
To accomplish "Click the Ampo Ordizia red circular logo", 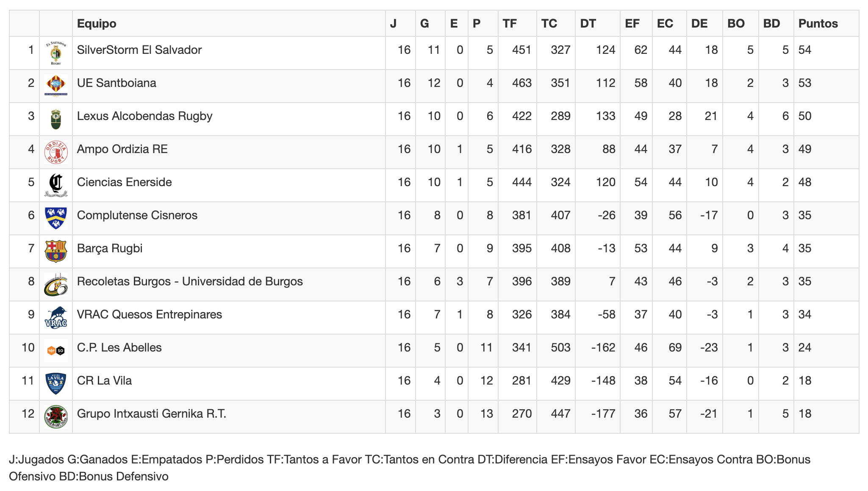I will click(56, 152).
